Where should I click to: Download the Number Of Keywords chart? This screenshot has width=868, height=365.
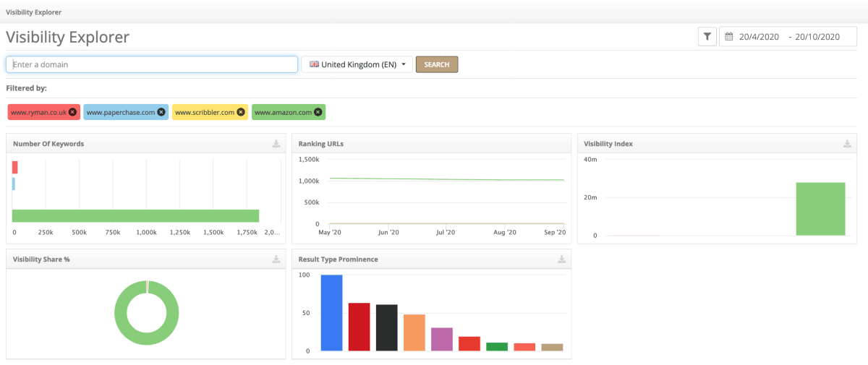[x=276, y=144]
